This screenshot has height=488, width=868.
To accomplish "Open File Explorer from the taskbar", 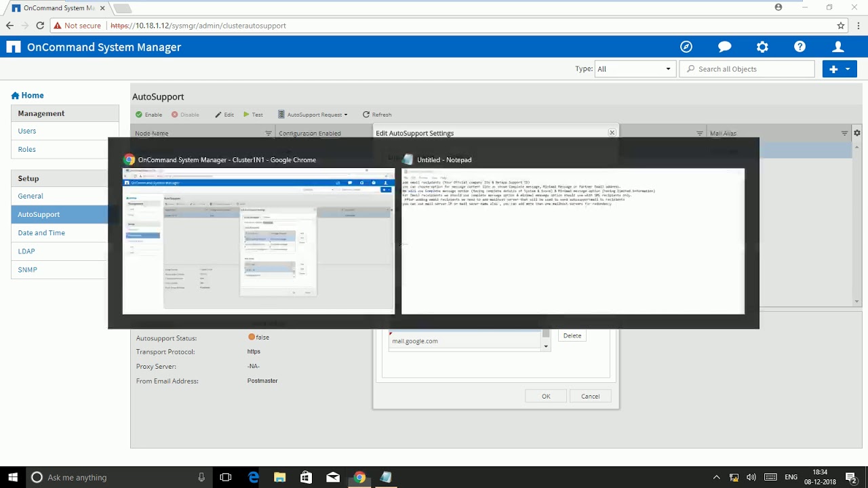I will click(279, 477).
